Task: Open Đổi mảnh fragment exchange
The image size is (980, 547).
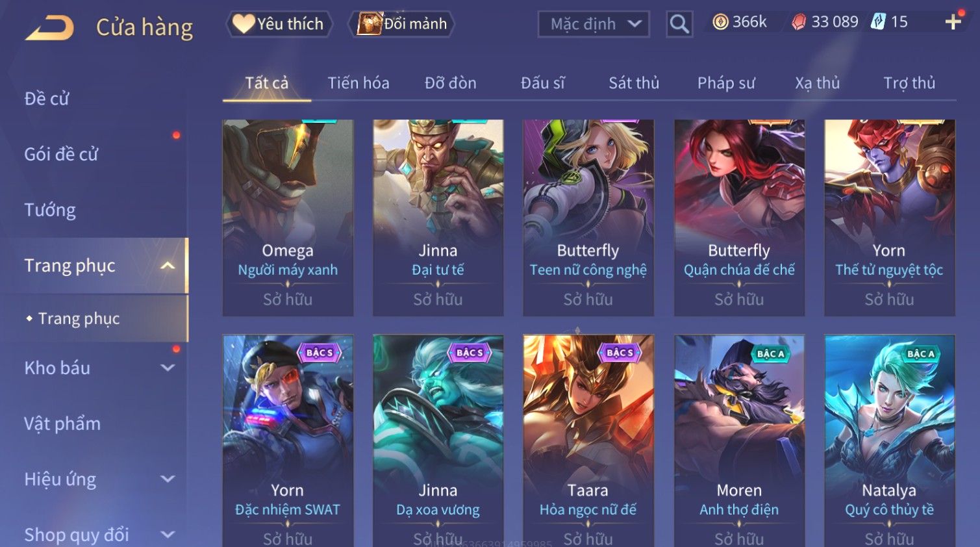Action: (401, 24)
